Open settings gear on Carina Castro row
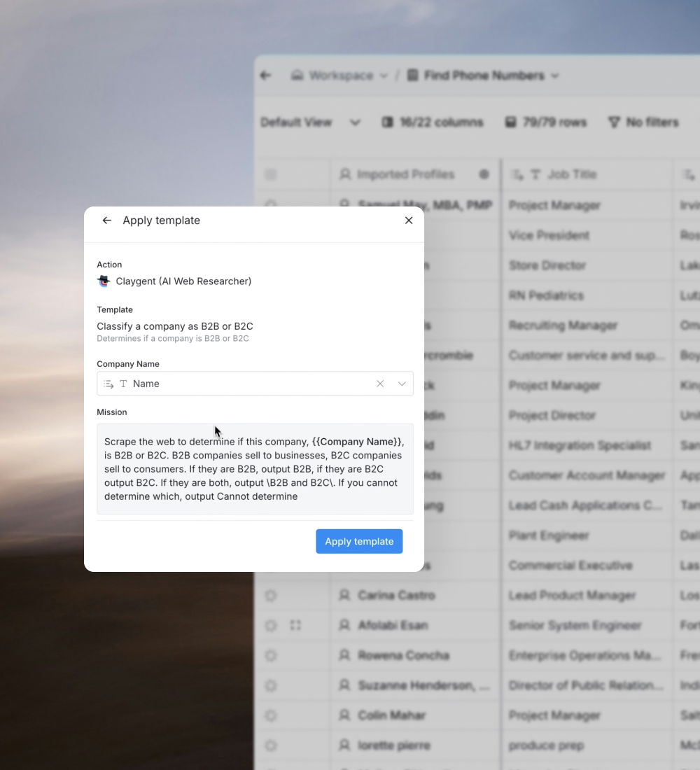The height and width of the screenshot is (770, 700). 271,596
